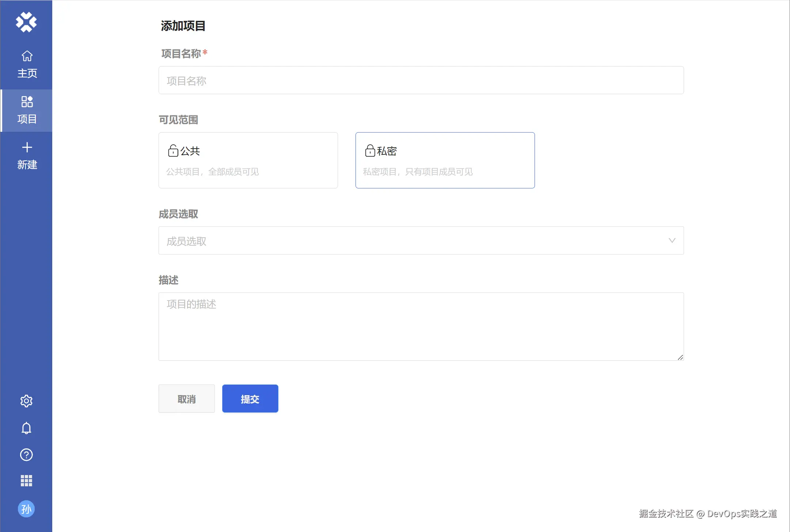The image size is (790, 532).
Task: Click the 孙 user avatar
Action: coord(26,509)
